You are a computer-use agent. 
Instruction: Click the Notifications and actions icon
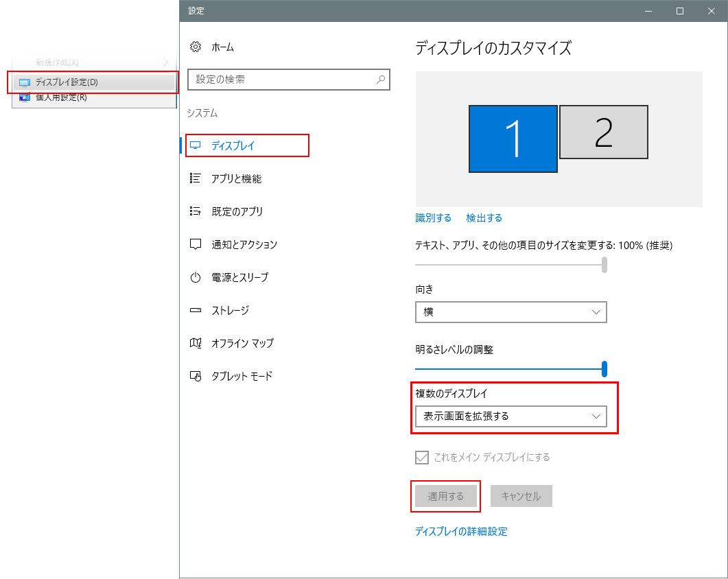tap(196, 244)
